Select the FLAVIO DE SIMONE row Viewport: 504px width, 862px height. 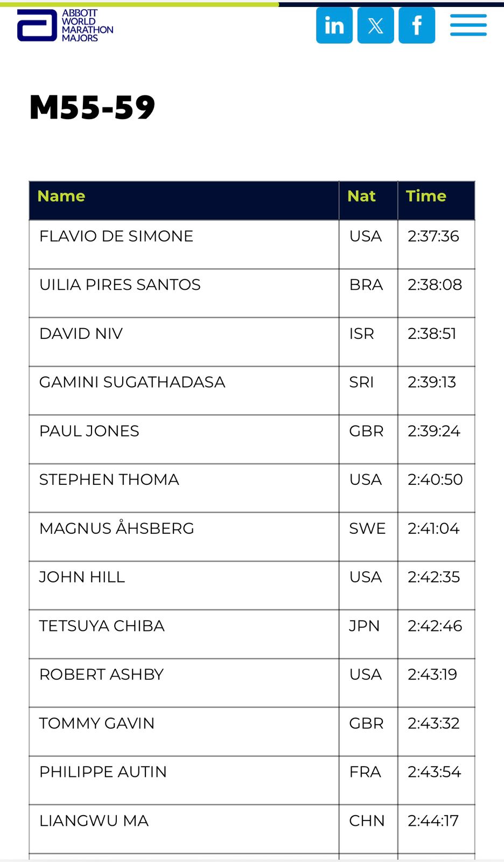[252, 245]
